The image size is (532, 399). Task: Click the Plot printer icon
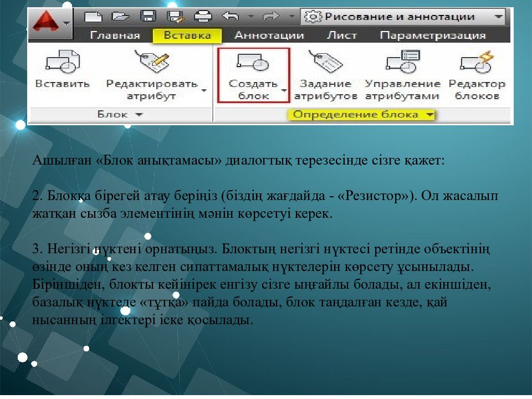pos(203,16)
